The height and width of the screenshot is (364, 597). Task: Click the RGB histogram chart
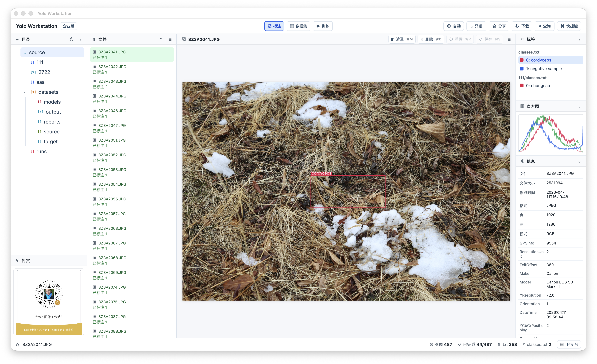coord(550,133)
